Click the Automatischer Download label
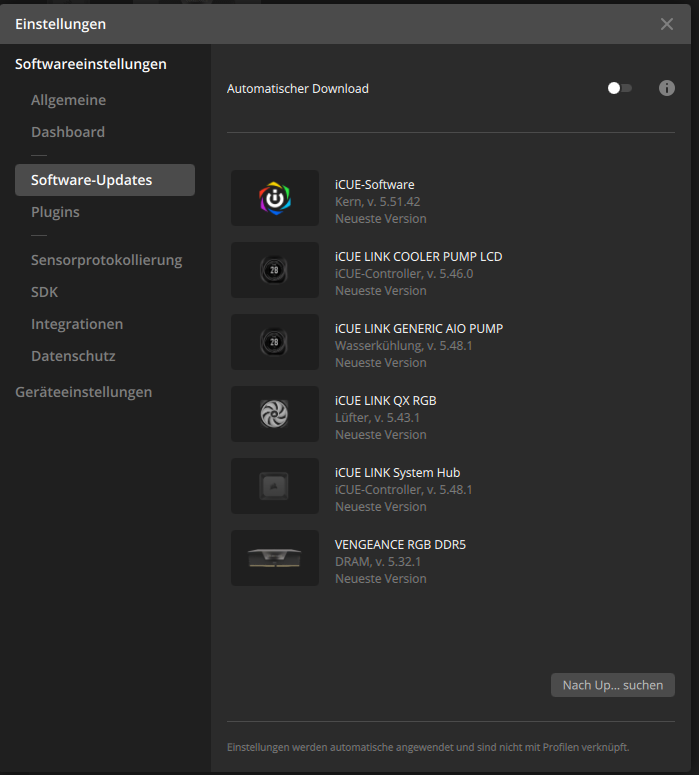This screenshot has height=775, width=699. [x=298, y=88]
